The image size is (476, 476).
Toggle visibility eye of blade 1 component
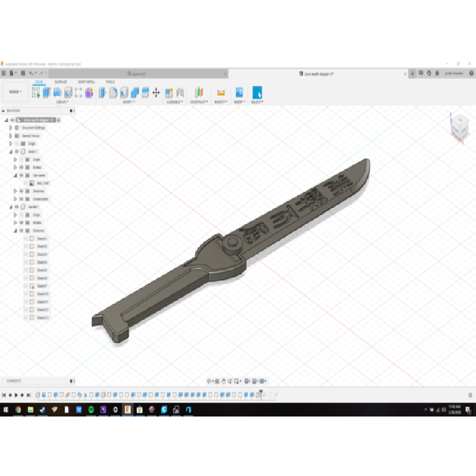[x=17, y=152]
